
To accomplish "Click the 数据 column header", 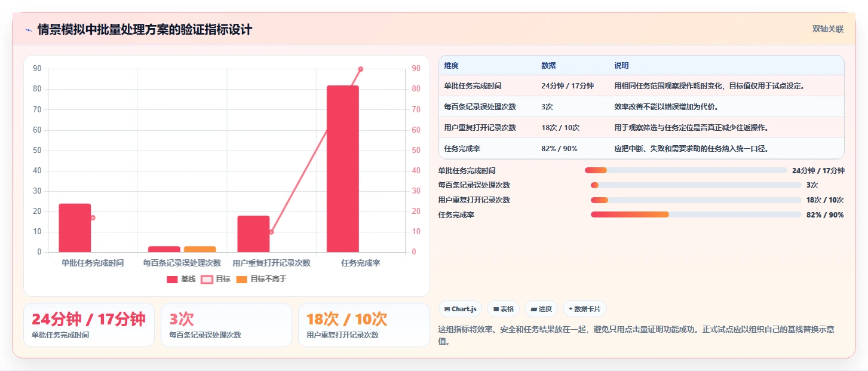I will coord(548,66).
